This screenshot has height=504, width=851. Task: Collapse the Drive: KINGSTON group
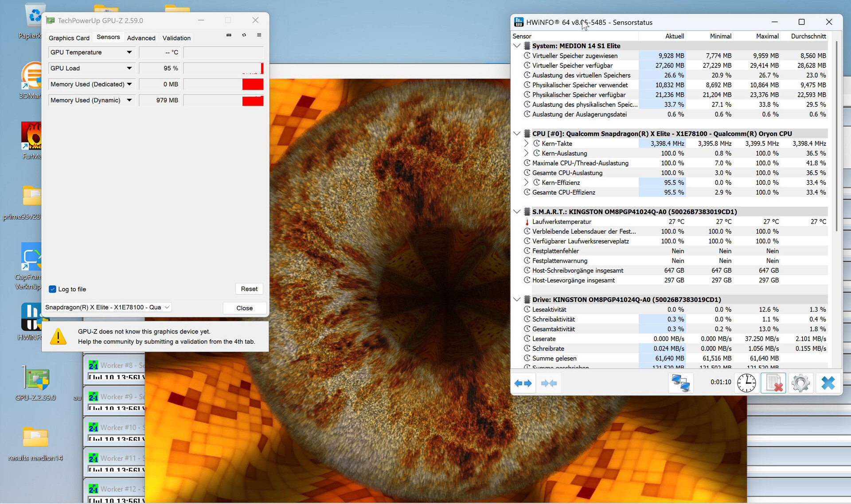517,299
